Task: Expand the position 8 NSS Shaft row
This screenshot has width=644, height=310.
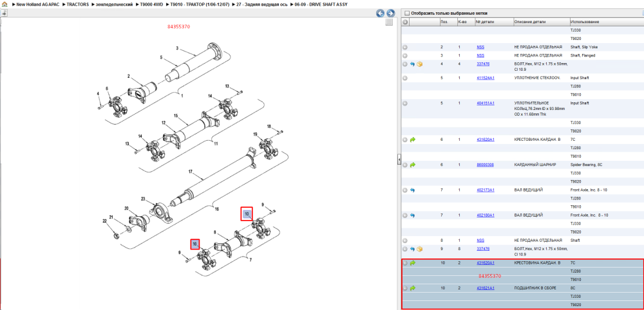Action: tap(405, 241)
